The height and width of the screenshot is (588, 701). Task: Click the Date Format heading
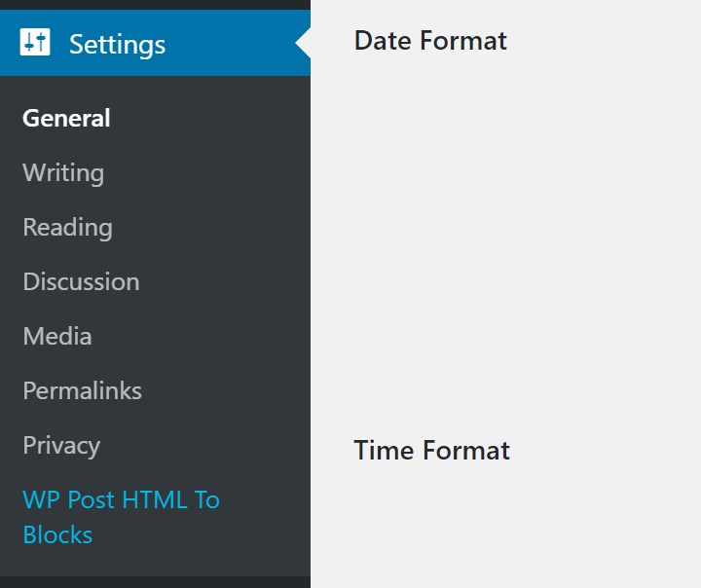coord(430,41)
